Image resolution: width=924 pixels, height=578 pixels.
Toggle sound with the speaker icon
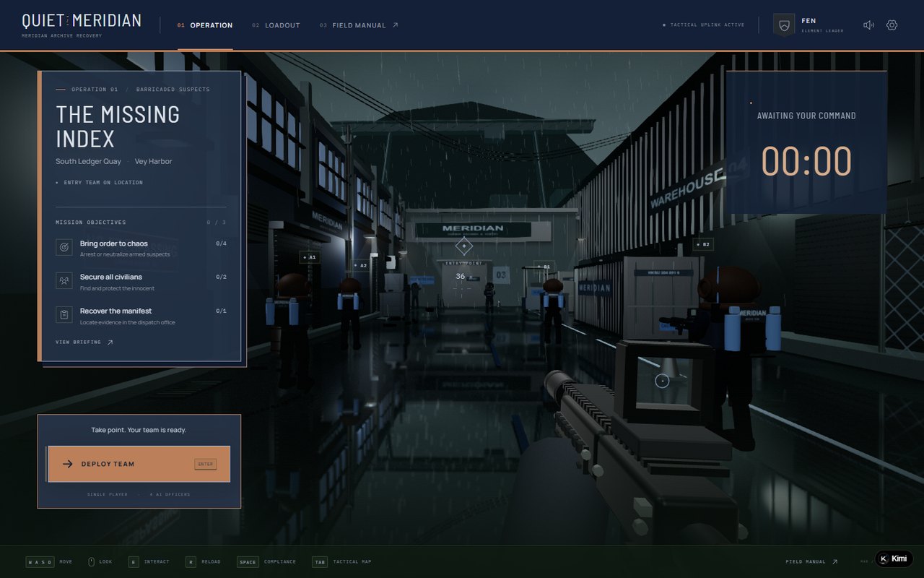pyautogui.click(x=868, y=25)
